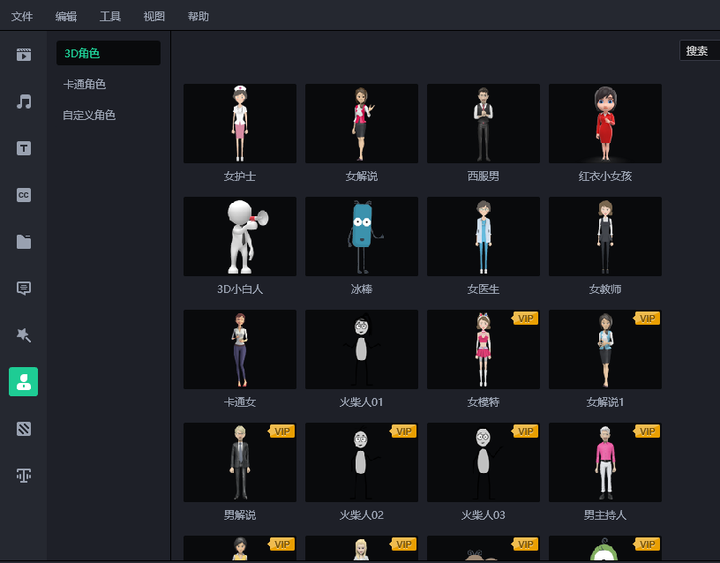Select the 女解说 character thumbnail
Image resolution: width=720 pixels, height=563 pixels.
[x=361, y=124]
